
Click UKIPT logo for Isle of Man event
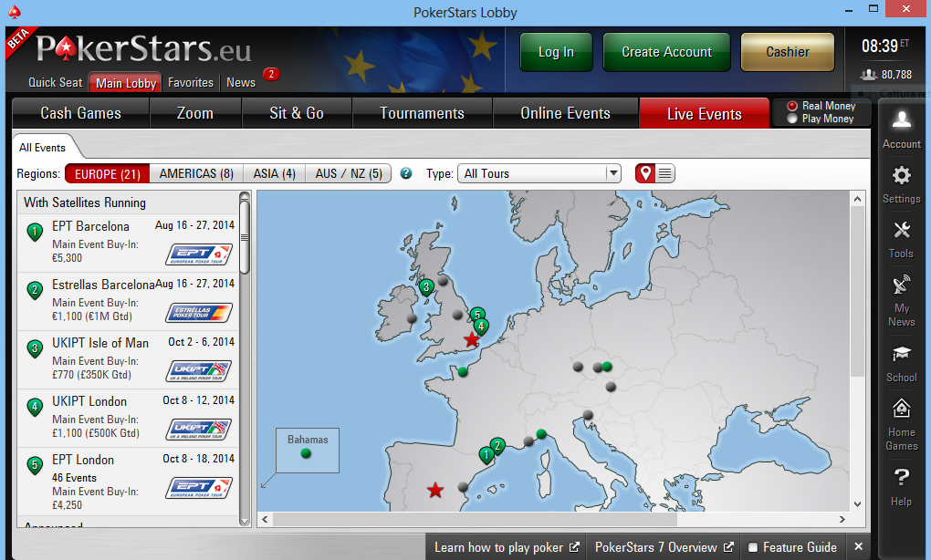[x=199, y=371]
